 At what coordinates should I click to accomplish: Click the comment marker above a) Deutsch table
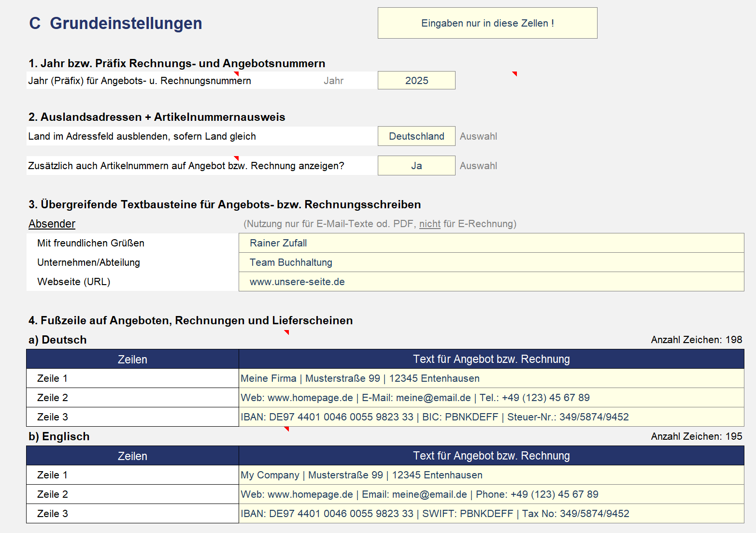point(287,332)
